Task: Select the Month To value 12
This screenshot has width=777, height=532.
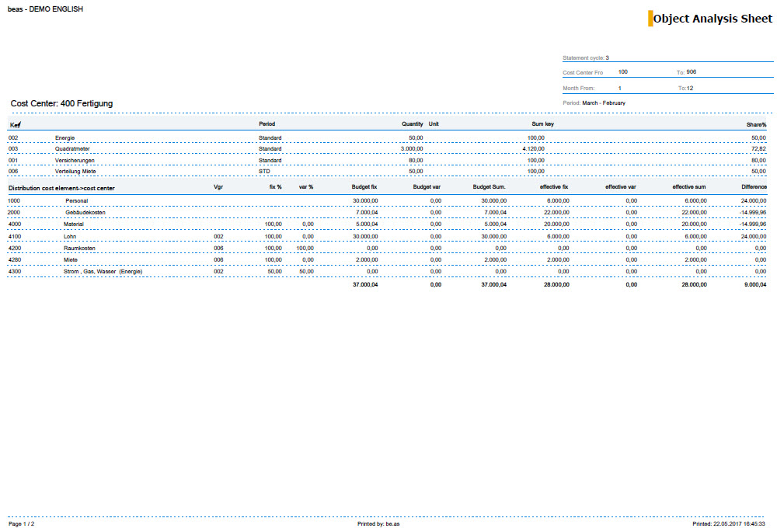Action: [688, 88]
